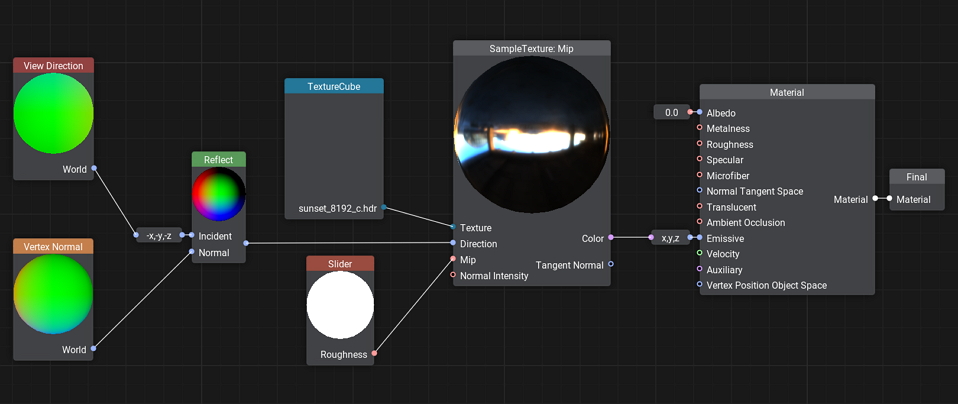The height and width of the screenshot is (404, 958).
Task: Click the Material node header
Action: tap(787, 92)
